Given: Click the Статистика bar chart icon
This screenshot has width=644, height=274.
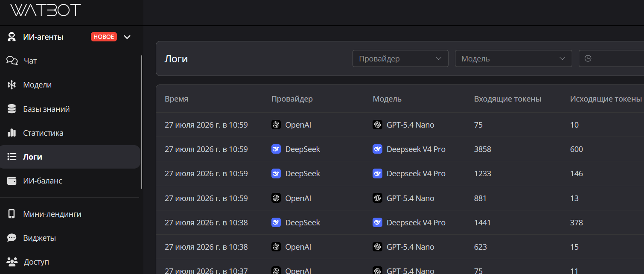Looking at the screenshot, I should [x=12, y=133].
